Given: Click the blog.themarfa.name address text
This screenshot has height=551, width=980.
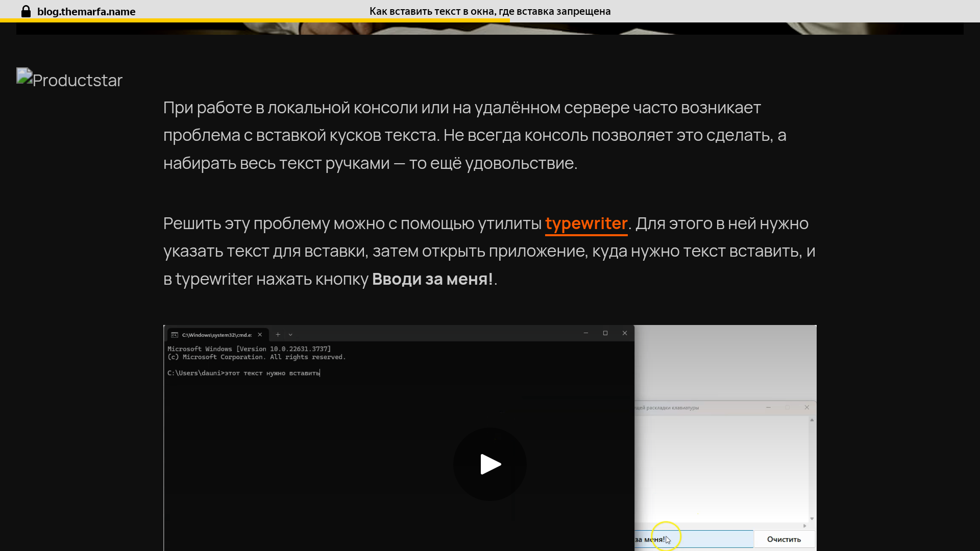Looking at the screenshot, I should pos(86,11).
